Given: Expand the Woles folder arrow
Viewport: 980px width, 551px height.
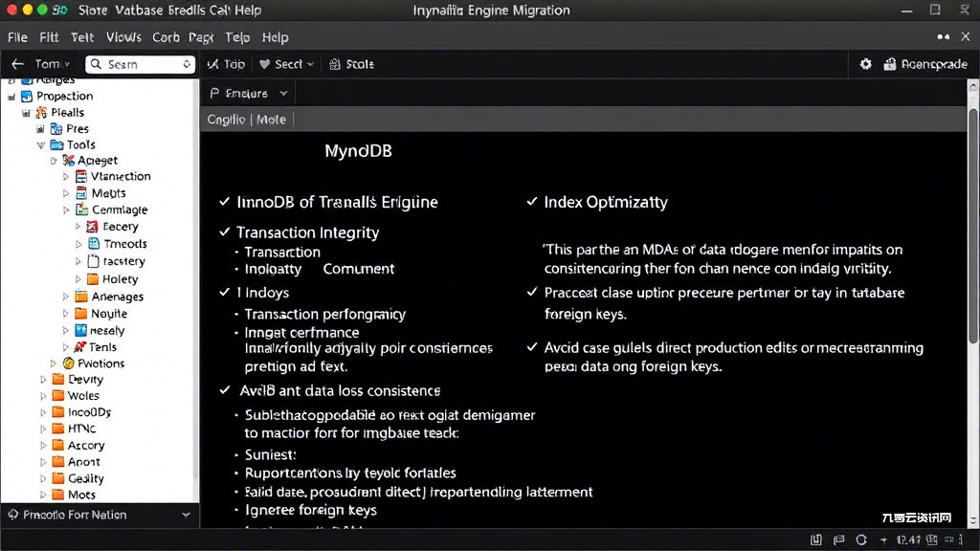Looking at the screenshot, I should [43, 395].
